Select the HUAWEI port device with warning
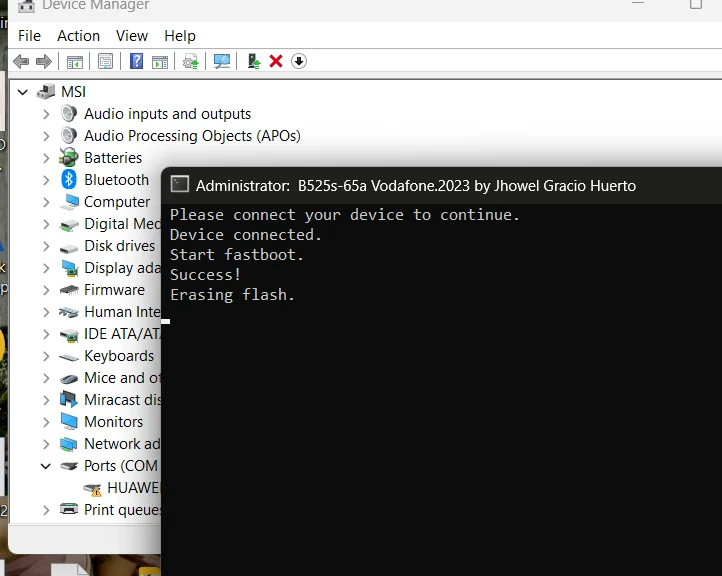 point(134,488)
